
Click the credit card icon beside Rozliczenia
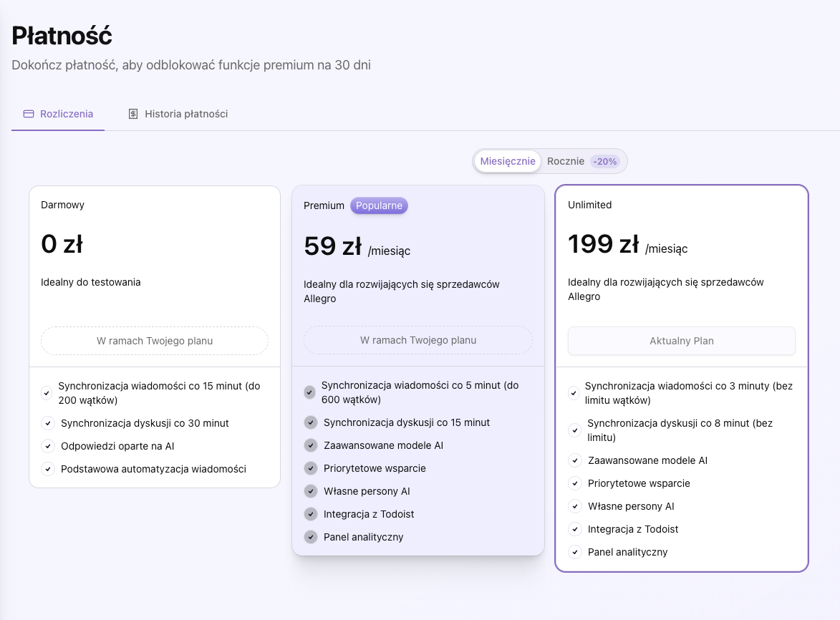pyautogui.click(x=29, y=114)
